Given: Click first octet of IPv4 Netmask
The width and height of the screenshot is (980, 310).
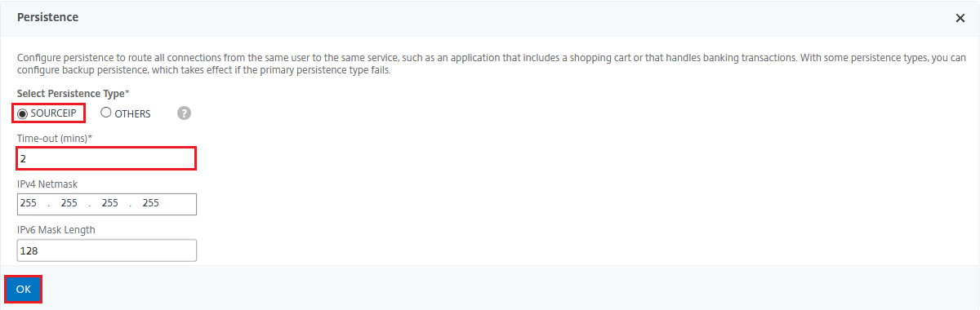Looking at the screenshot, I should pyautogui.click(x=30, y=203).
